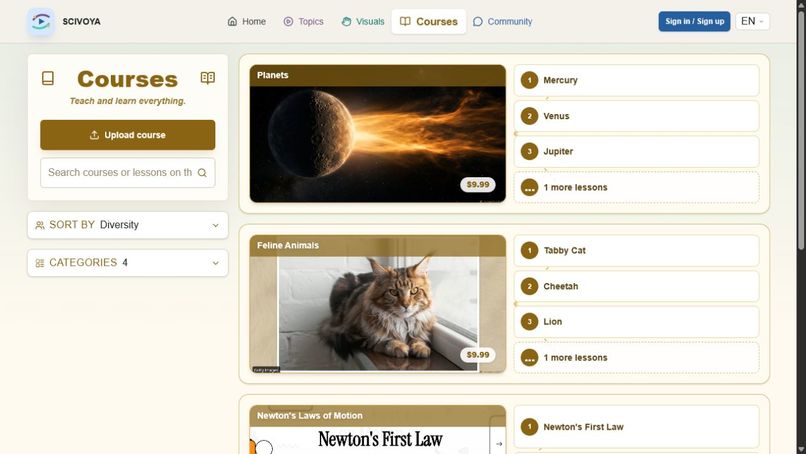Click the Topics play-circle icon
This screenshot has width=806, height=454.
click(288, 22)
